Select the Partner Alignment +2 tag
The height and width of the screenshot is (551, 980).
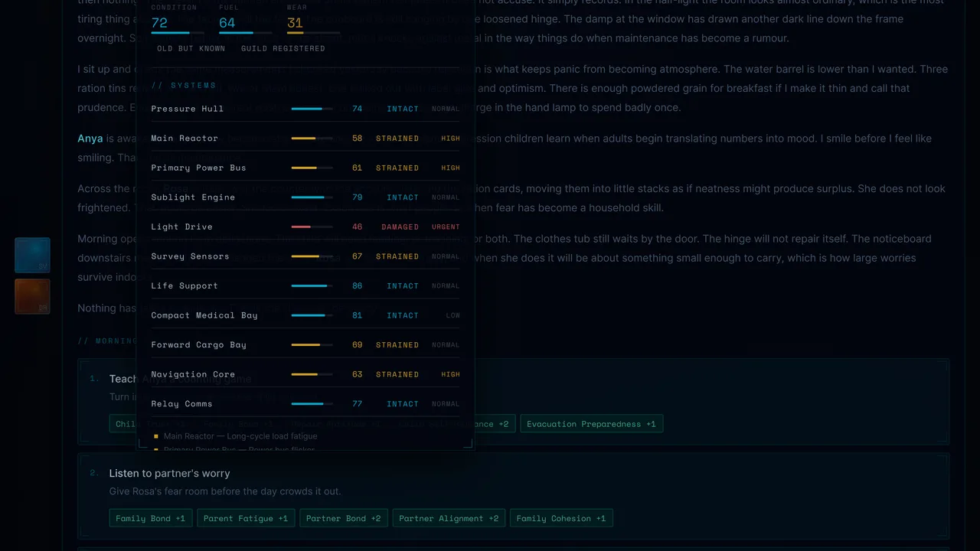(449, 518)
